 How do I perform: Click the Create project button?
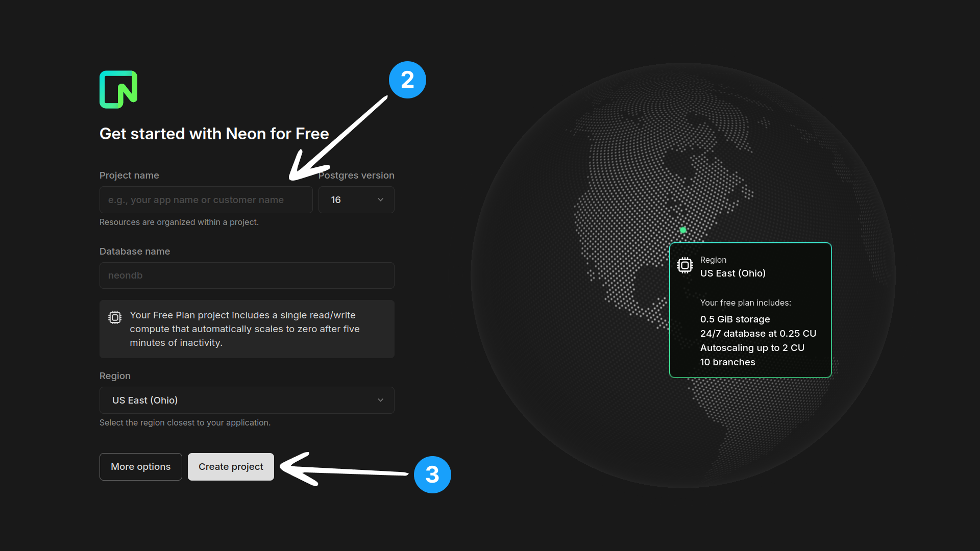[x=231, y=467]
